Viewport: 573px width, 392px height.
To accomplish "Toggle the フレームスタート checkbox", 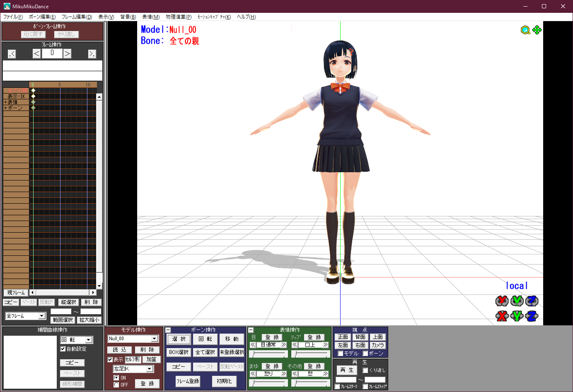I will point(337,387).
